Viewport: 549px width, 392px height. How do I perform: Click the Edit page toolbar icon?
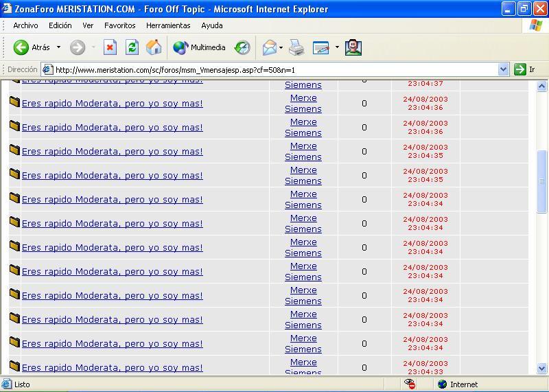[x=320, y=47]
